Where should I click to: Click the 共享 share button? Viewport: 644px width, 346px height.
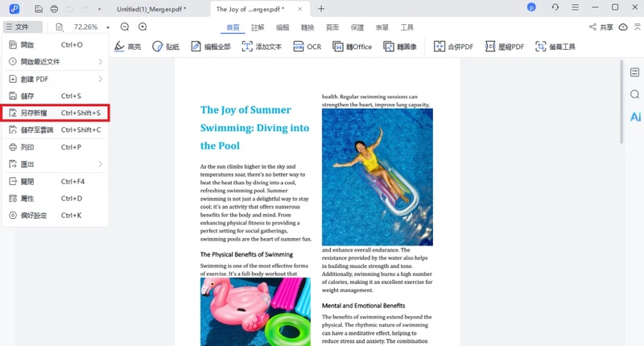click(x=601, y=27)
